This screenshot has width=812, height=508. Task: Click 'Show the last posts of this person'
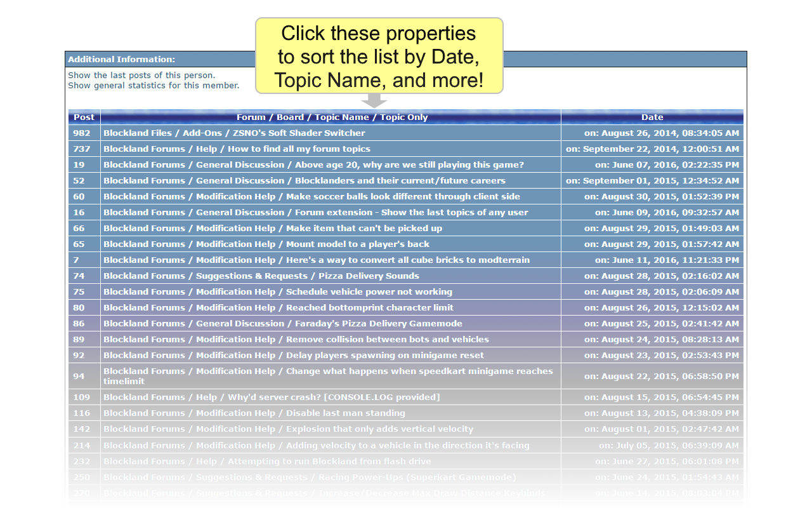point(141,75)
